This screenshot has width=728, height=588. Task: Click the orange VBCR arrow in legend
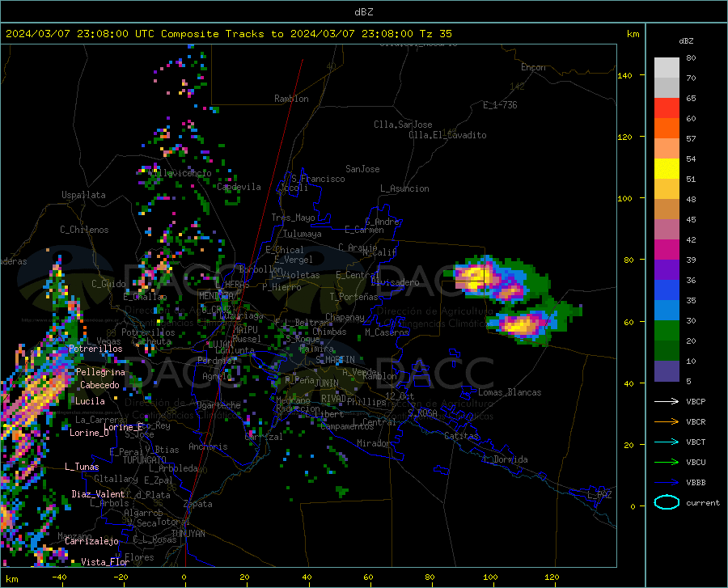click(x=667, y=422)
